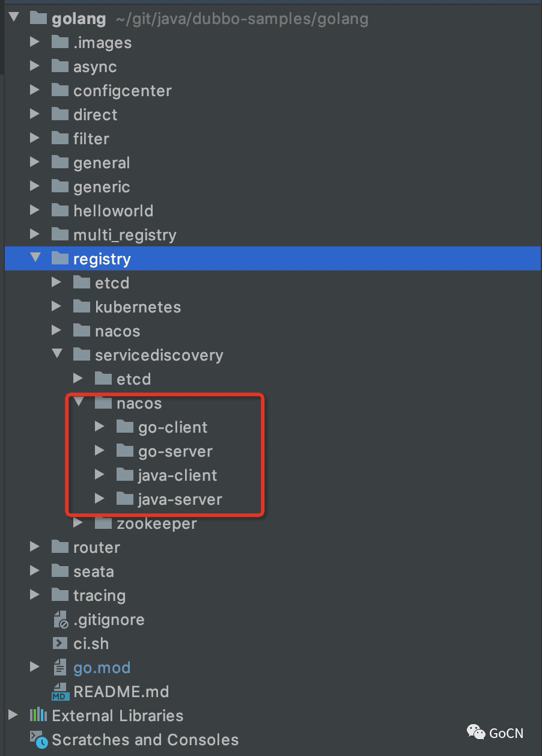This screenshot has width=542, height=756.
Task: Click the kubernetes folder icon
Action: [82, 307]
